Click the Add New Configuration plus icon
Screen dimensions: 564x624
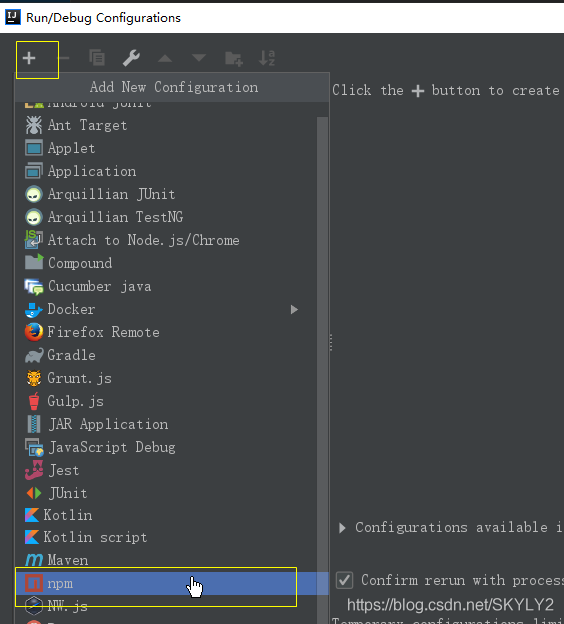pos(29,58)
